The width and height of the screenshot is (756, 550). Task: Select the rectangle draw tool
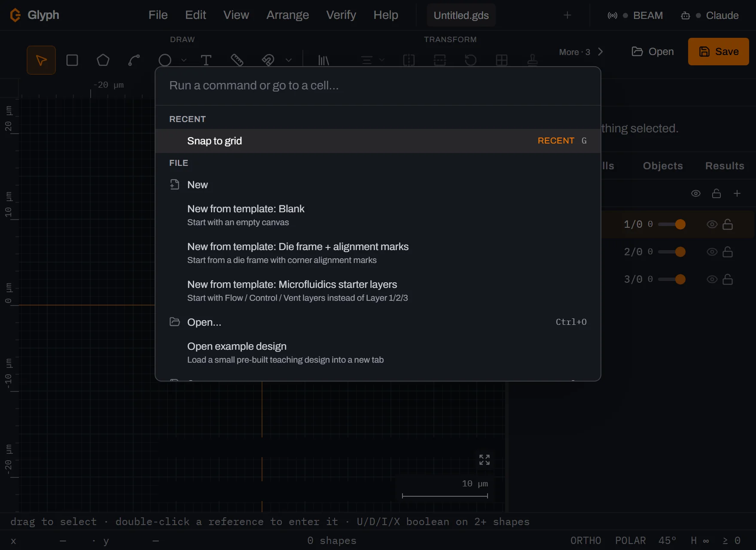click(72, 60)
